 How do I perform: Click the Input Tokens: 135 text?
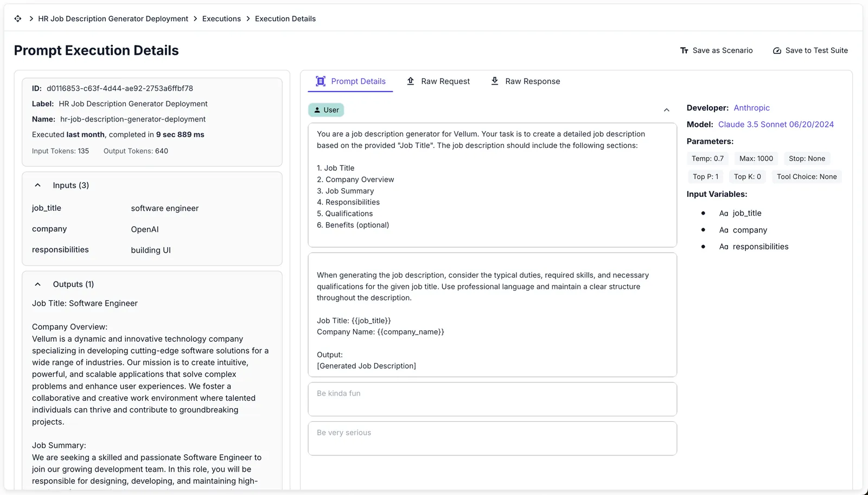pyautogui.click(x=60, y=151)
